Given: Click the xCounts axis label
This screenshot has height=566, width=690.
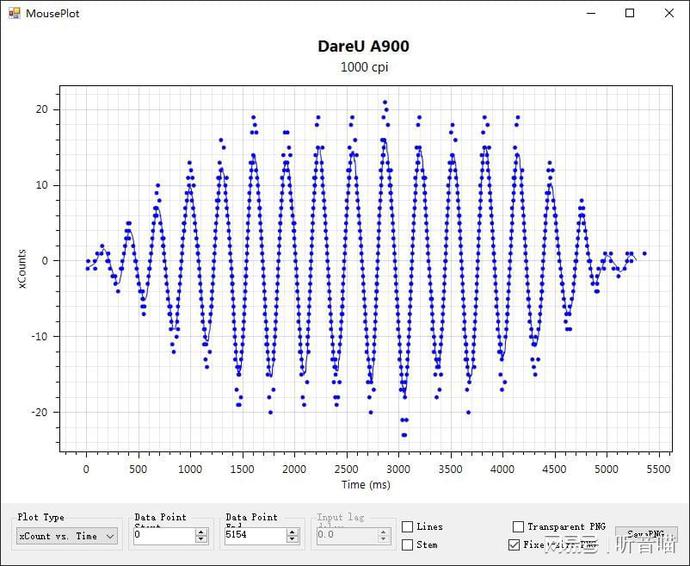Looking at the screenshot, I should [22, 269].
